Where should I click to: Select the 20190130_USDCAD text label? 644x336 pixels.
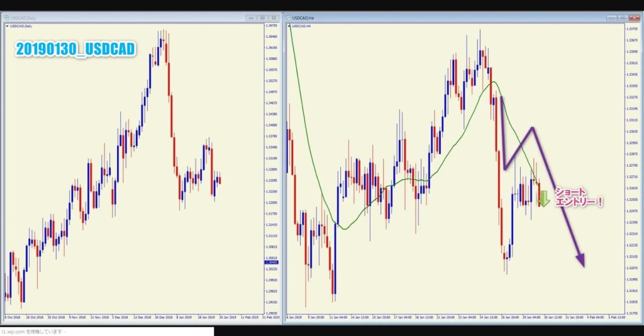[x=75, y=49]
